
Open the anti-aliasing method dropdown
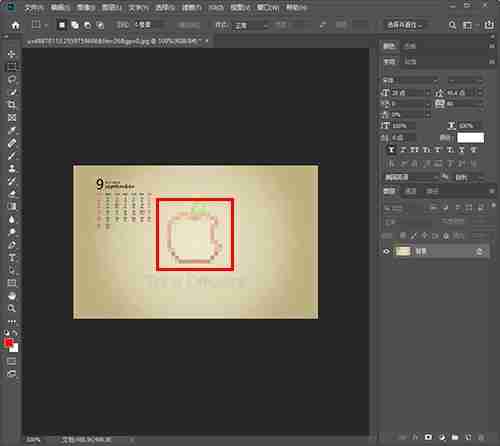click(x=469, y=177)
